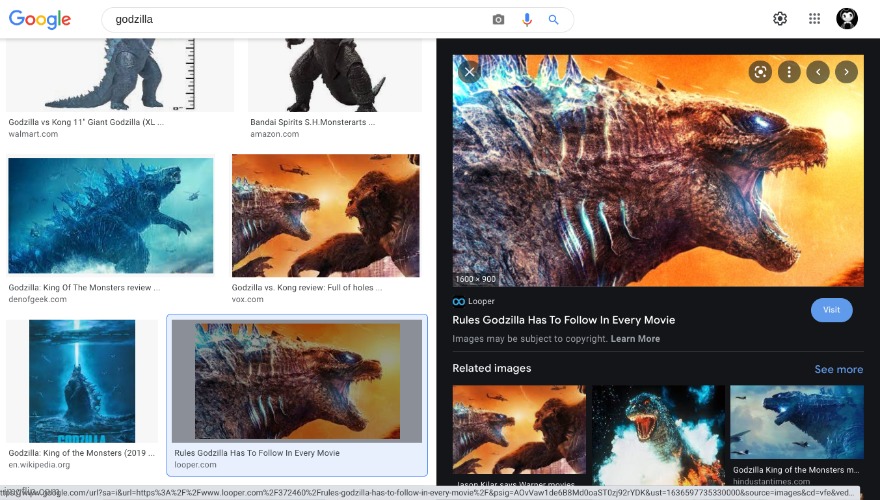The width and height of the screenshot is (880, 500).
Task: Open the Google apps grid
Action: (x=814, y=19)
